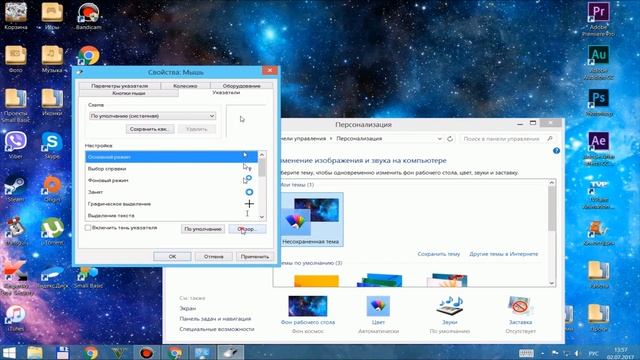640x360 pixels.
Task: Select Основной режим pointer row
Action: 171,157
